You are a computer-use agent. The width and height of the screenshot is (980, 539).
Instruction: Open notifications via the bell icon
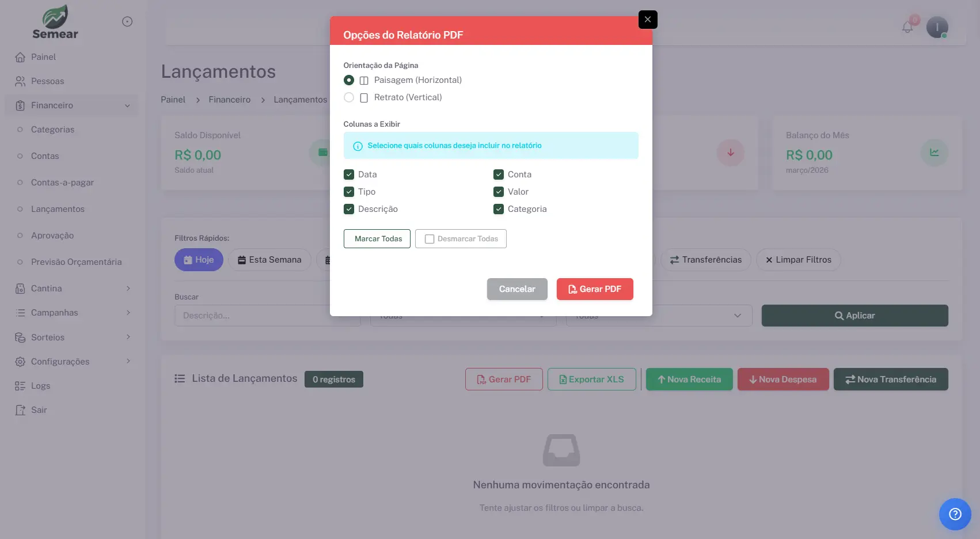point(907,26)
